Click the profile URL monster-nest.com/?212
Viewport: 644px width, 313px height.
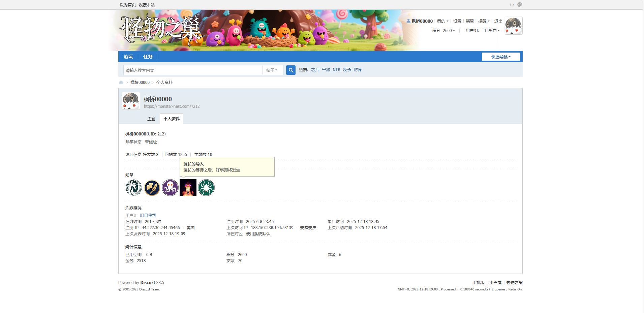click(172, 106)
